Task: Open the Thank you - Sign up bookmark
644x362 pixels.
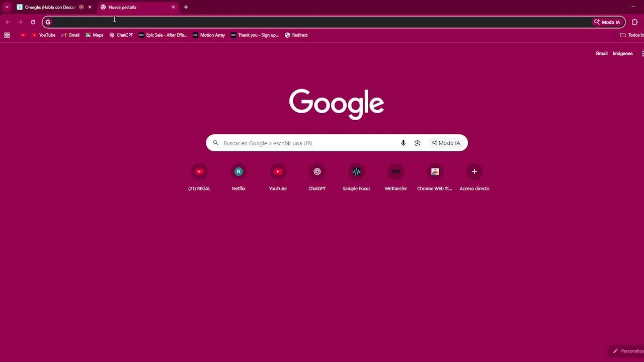Action: (255, 35)
